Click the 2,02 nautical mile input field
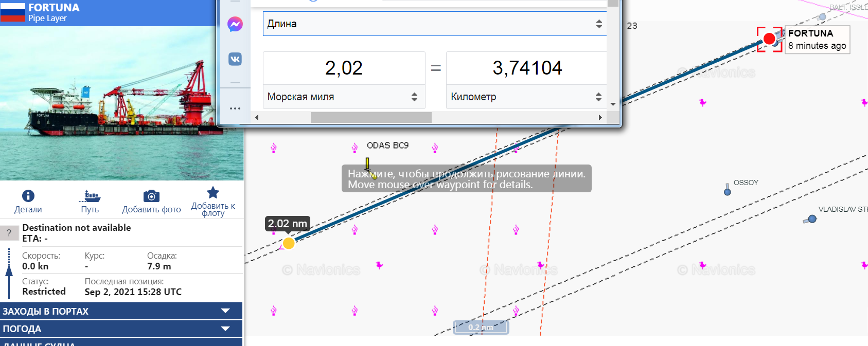868x346 pixels. tap(344, 68)
